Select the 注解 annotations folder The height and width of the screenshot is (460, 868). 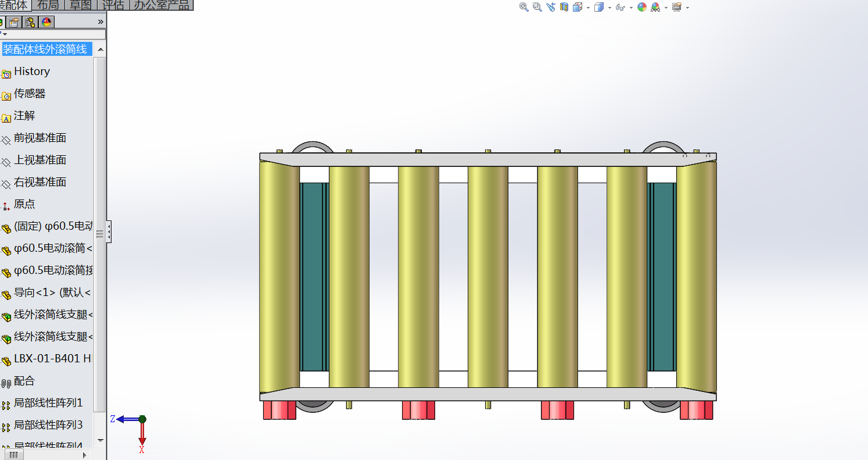point(24,116)
